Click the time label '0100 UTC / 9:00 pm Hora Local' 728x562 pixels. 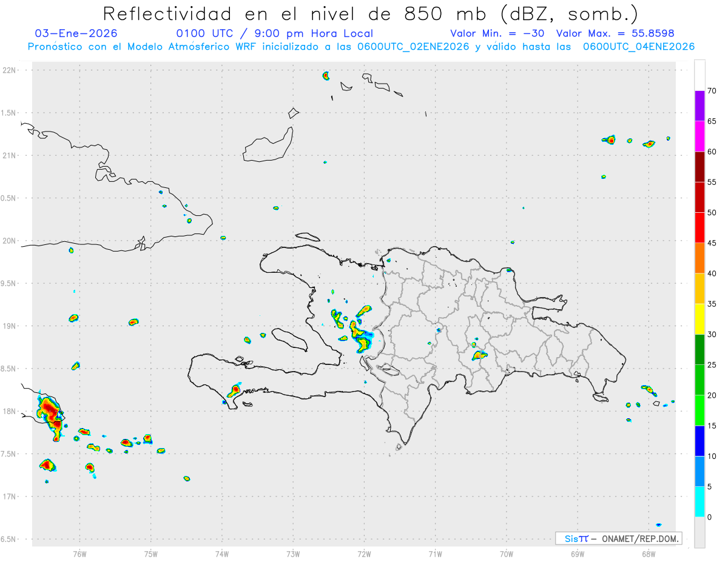pos(274,33)
